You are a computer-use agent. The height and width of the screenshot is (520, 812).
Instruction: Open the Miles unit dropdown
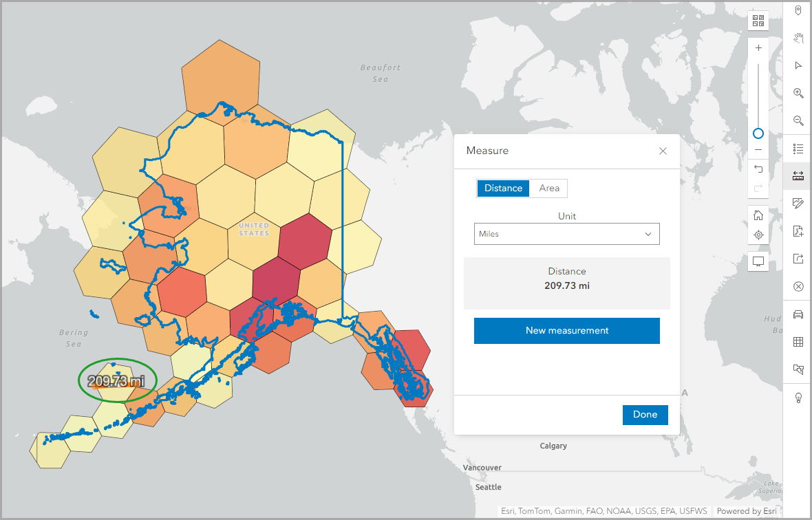point(566,234)
